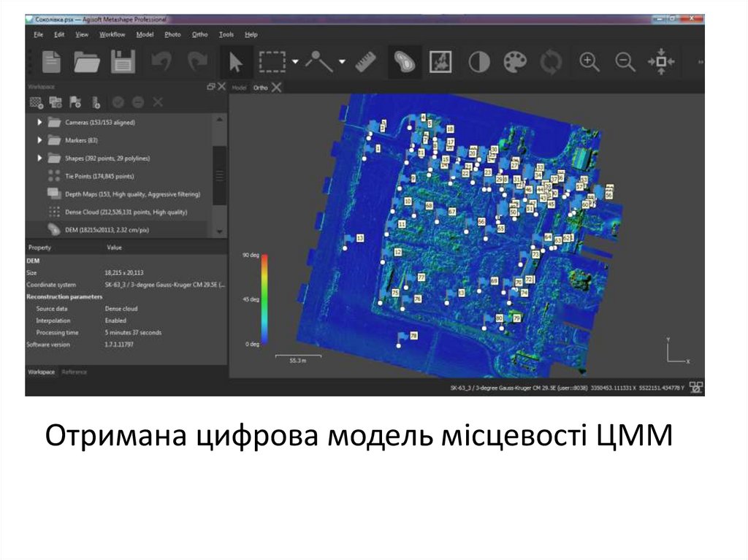
Task: Zoom out with the magnifier minus icon
Action: coord(625,62)
